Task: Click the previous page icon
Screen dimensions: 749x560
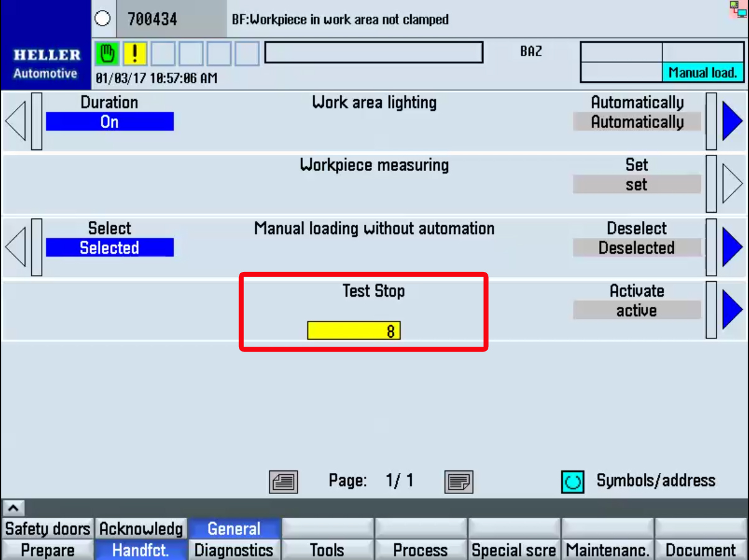Action: (x=283, y=482)
